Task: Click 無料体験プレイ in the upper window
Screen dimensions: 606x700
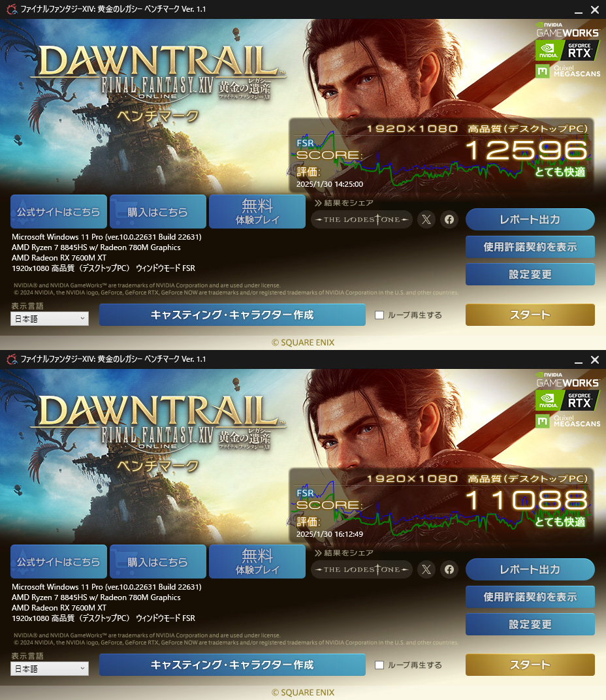Action: tap(257, 212)
